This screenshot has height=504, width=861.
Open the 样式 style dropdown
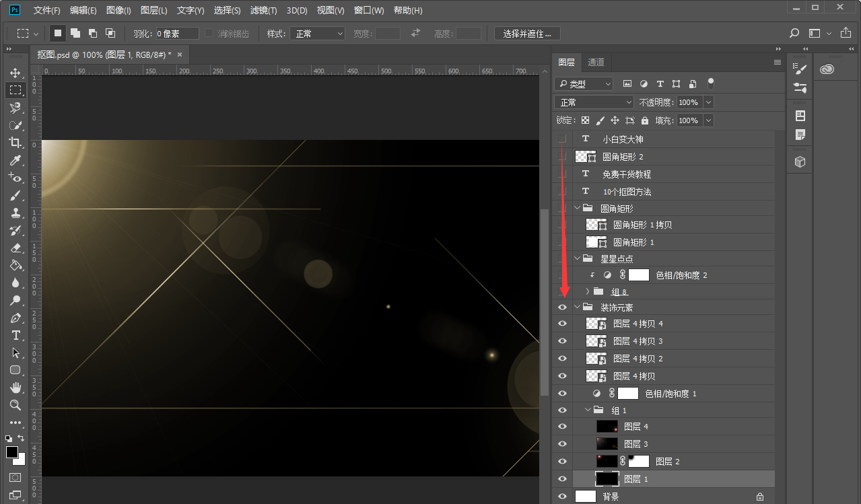[318, 33]
